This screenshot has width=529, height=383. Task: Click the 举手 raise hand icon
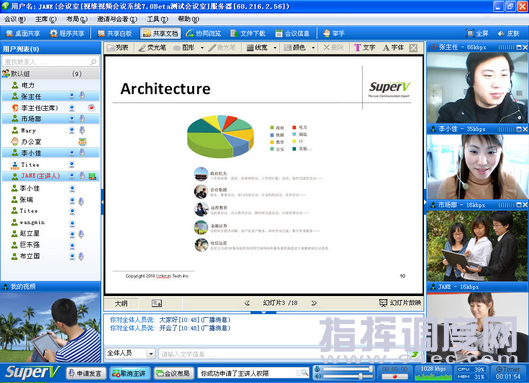coord(334,33)
